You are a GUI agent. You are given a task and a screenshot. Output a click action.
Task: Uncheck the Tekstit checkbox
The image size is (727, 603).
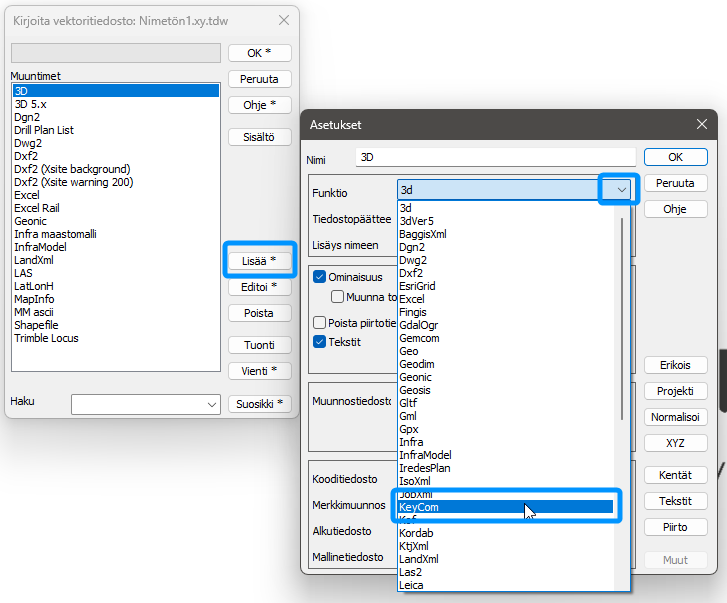320,342
